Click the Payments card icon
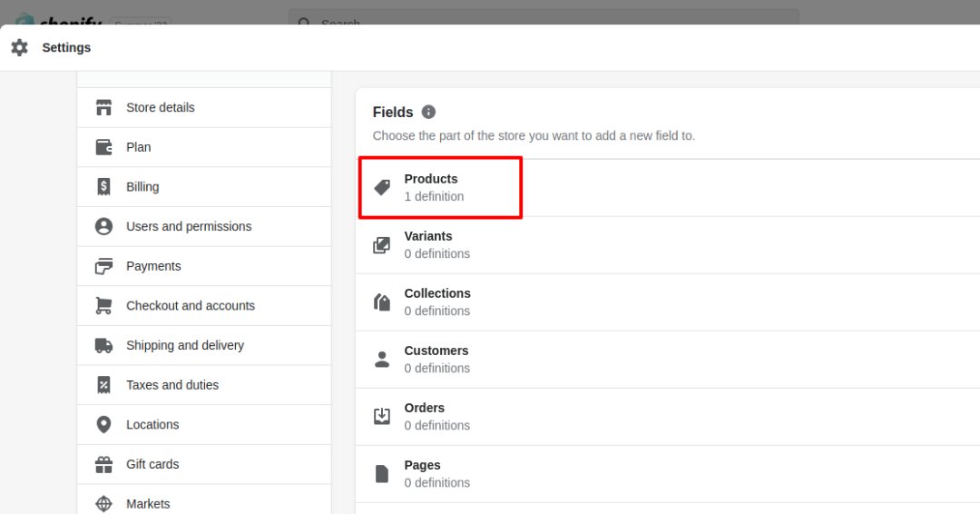Screen dimensions: 980x514 (x=103, y=266)
